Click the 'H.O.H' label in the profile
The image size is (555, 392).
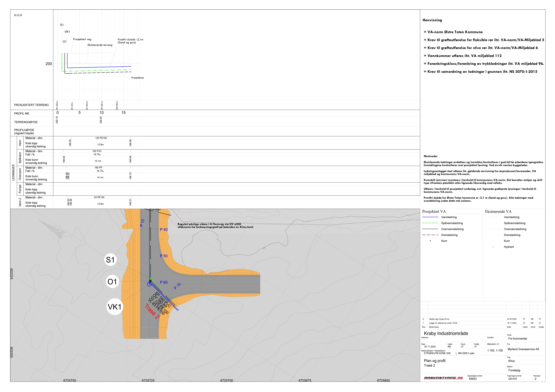coord(18,15)
